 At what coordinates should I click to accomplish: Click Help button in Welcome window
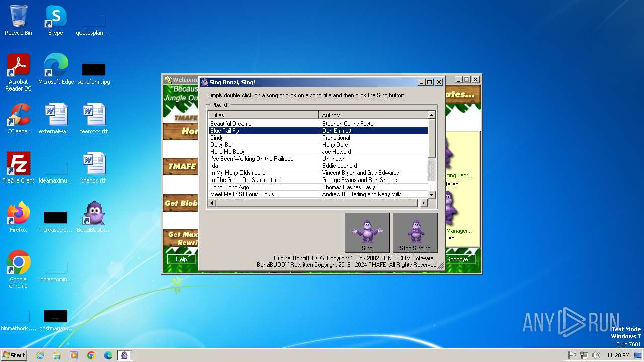[181, 259]
